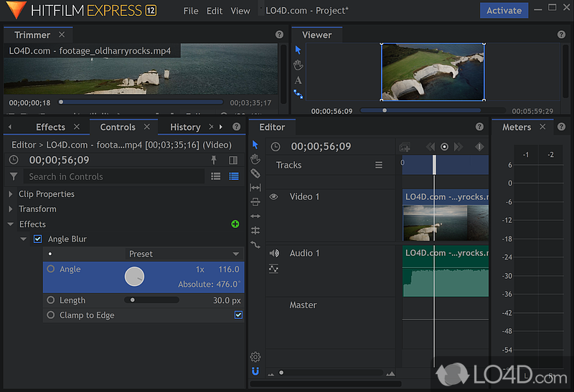Pin the Controls panel with pin icon
The width and height of the screenshot is (574, 392).
pos(214,161)
